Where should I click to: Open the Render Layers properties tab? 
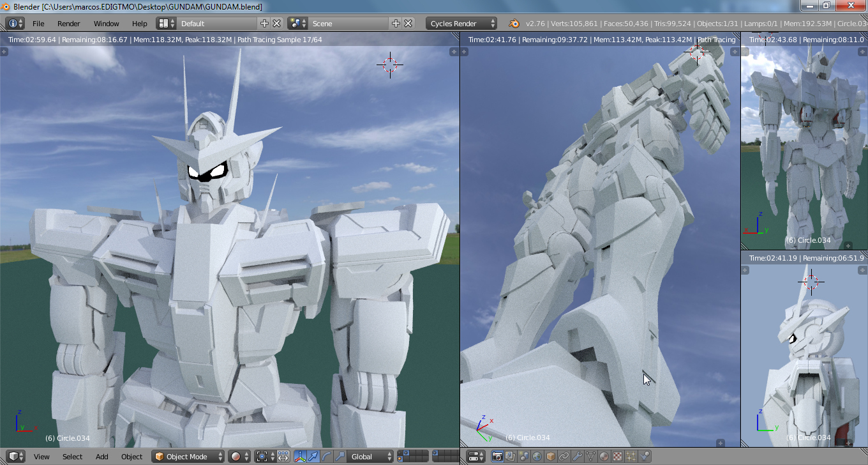tap(511, 457)
